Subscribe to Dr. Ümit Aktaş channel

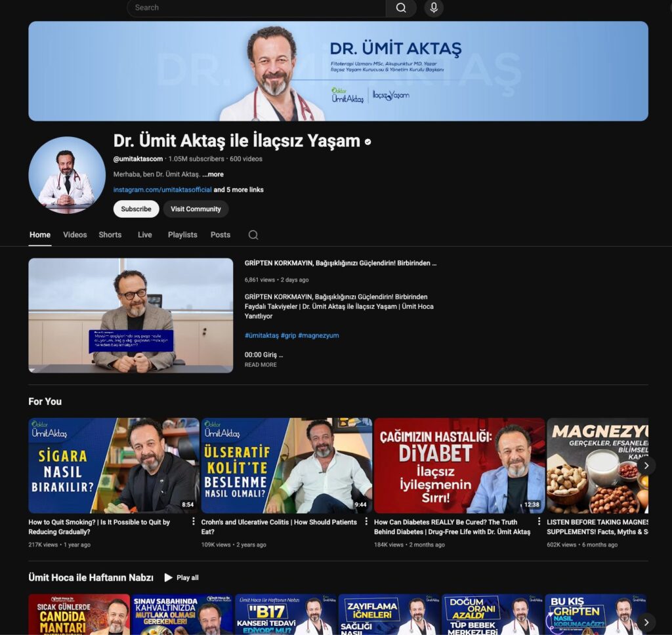(136, 209)
